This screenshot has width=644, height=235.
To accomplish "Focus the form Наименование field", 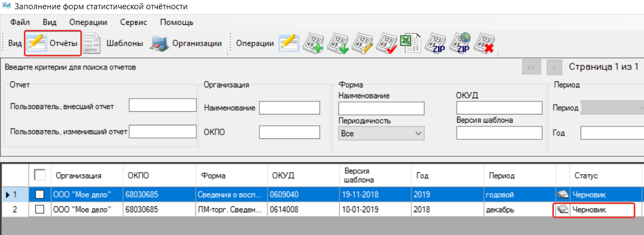I will pos(381,108).
